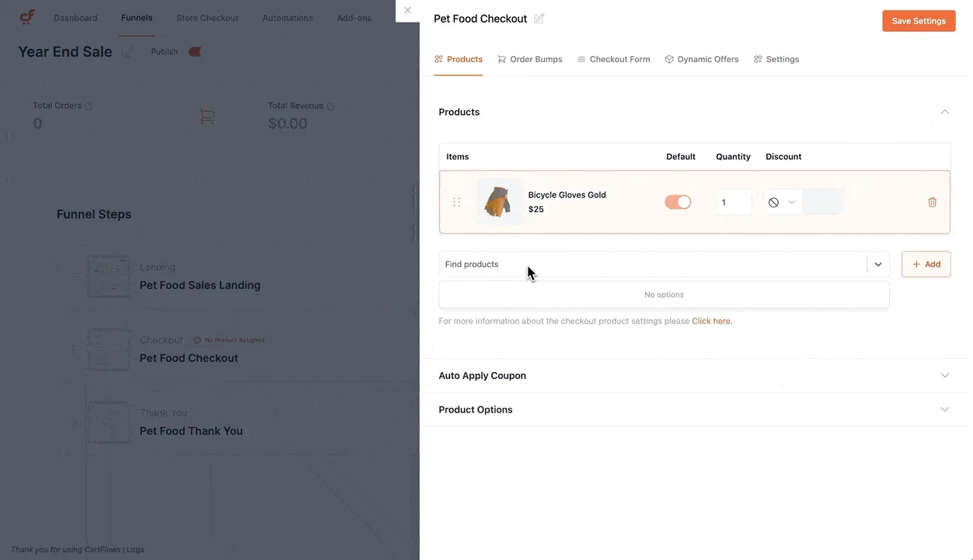Screen dimensions: 973x560
Task: Click the Bicycle Gloves Gold product name
Action: point(567,195)
